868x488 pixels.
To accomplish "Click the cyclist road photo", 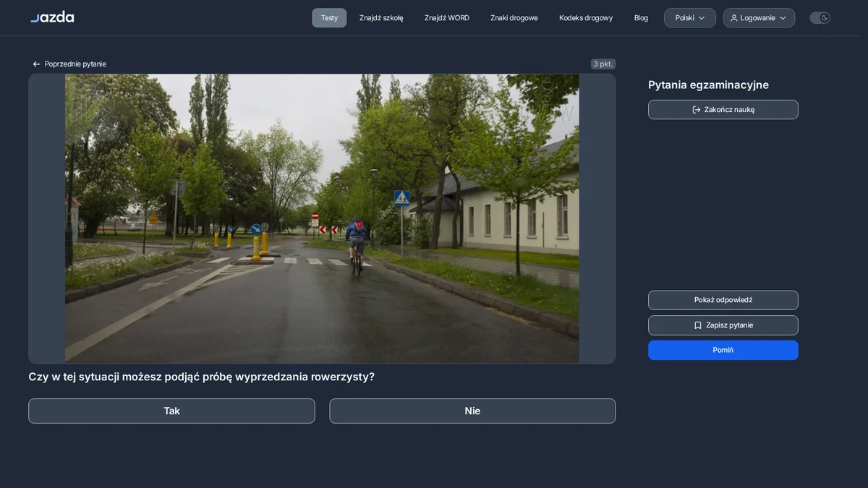I will click(322, 218).
